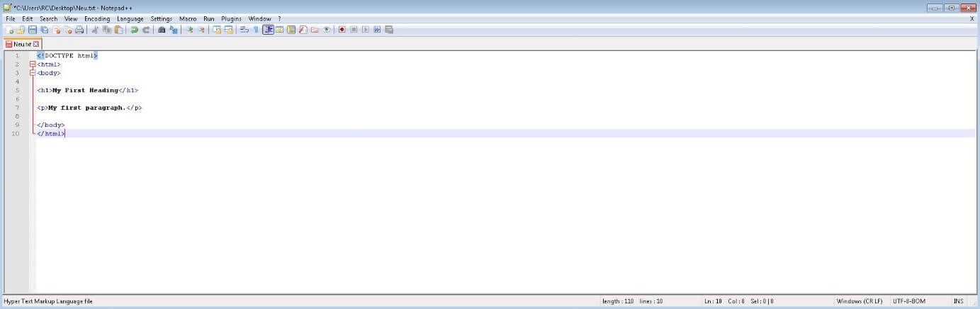Click Windows (CR LF) in the status bar

(x=859, y=301)
